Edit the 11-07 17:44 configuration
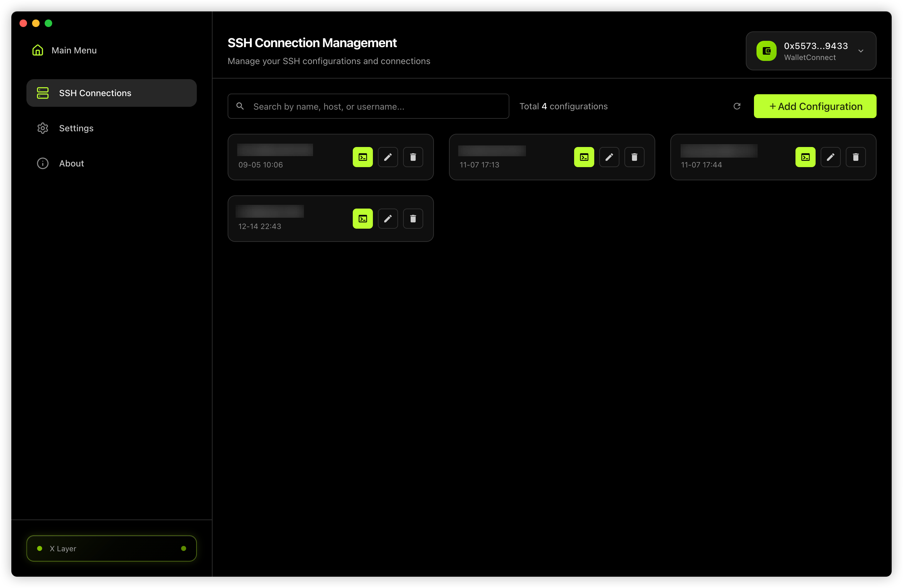 click(830, 157)
